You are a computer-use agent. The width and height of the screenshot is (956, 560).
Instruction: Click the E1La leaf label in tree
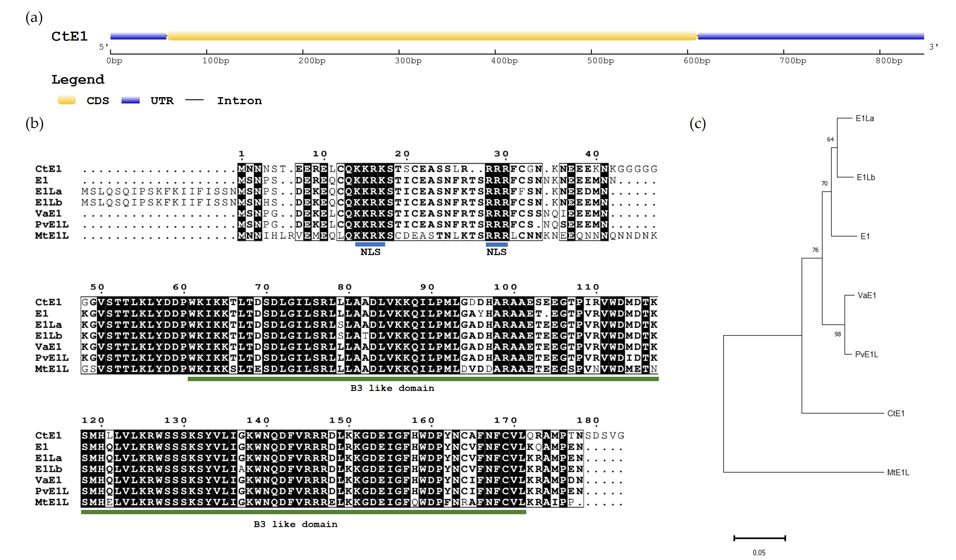tap(864, 118)
